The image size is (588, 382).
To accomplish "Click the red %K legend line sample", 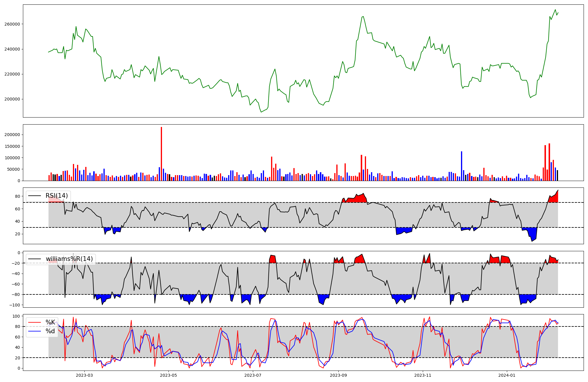I will pyautogui.click(x=34, y=322).
